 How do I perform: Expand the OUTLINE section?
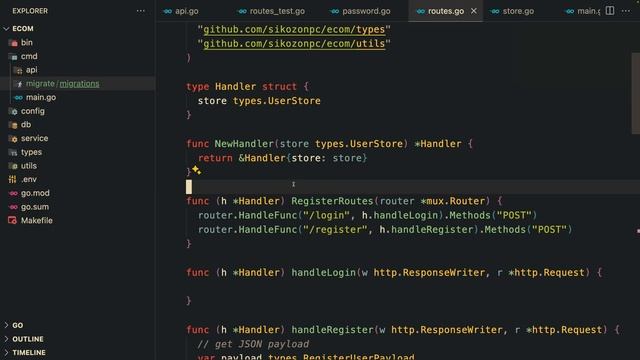(x=6, y=339)
